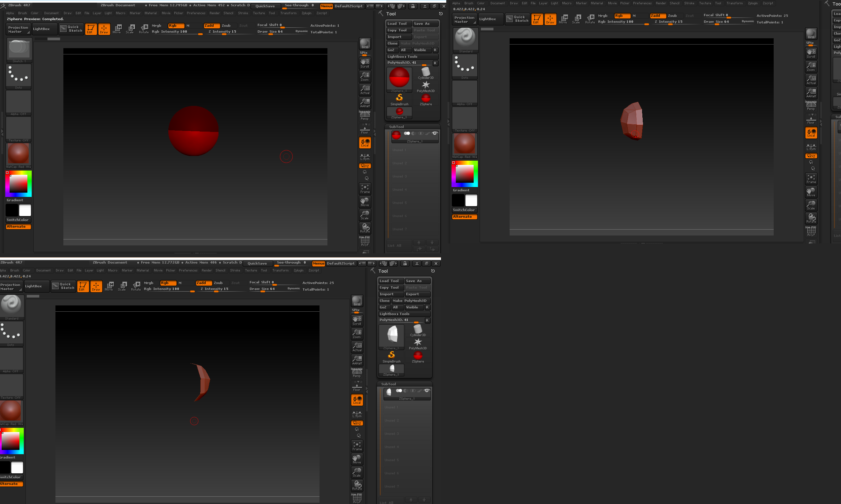Click Move mode icon in top-left window toolbar
The image size is (841, 504).
(117, 29)
